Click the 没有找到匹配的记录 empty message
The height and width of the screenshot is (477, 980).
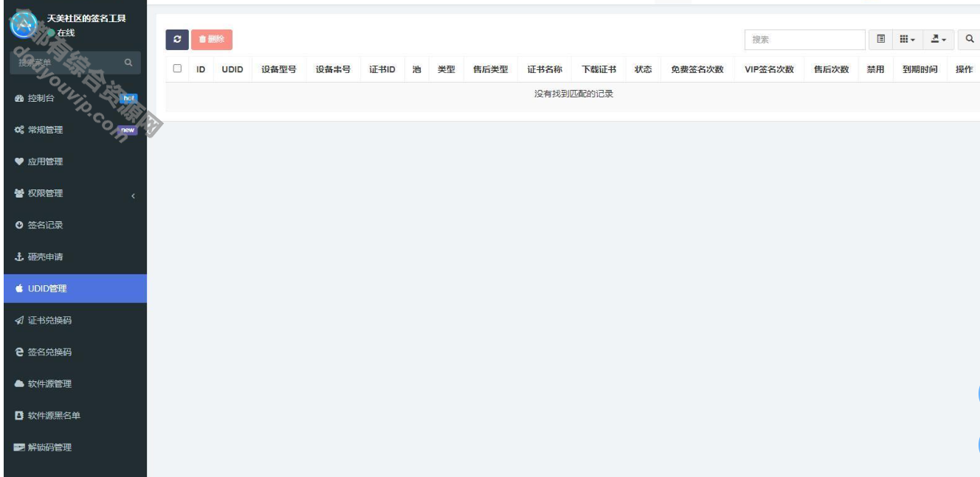click(573, 94)
